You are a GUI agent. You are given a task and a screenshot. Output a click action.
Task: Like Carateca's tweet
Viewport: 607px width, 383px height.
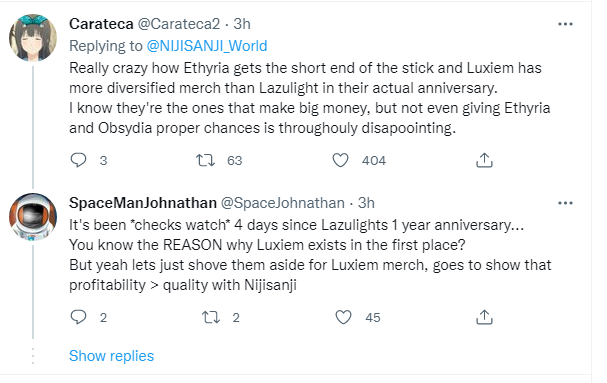pos(341,160)
